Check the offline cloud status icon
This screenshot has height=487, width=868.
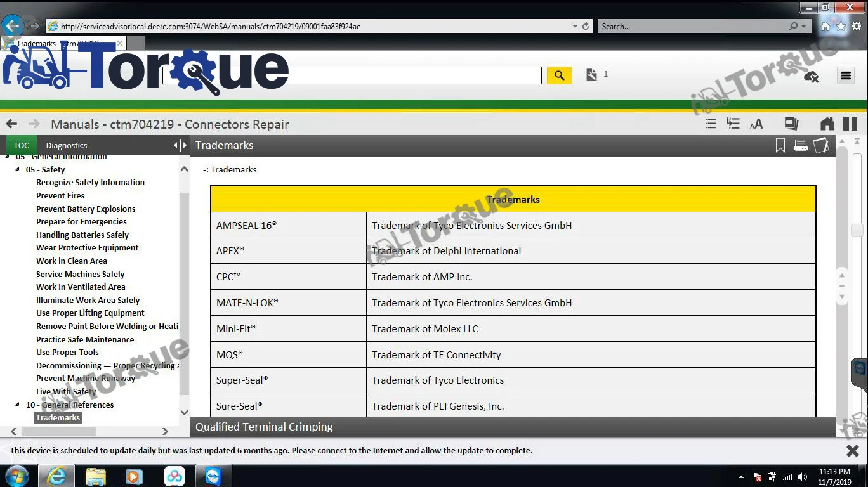[x=811, y=76]
